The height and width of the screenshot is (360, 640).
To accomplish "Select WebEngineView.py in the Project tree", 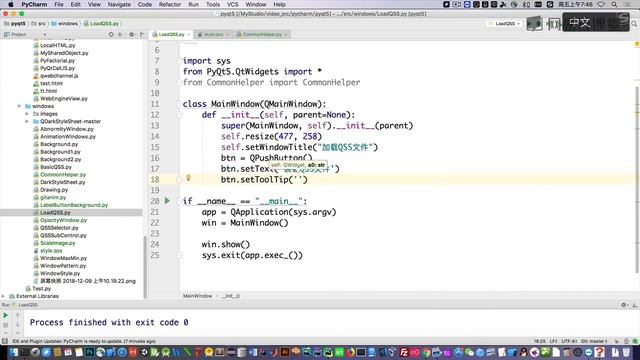I will point(64,99).
